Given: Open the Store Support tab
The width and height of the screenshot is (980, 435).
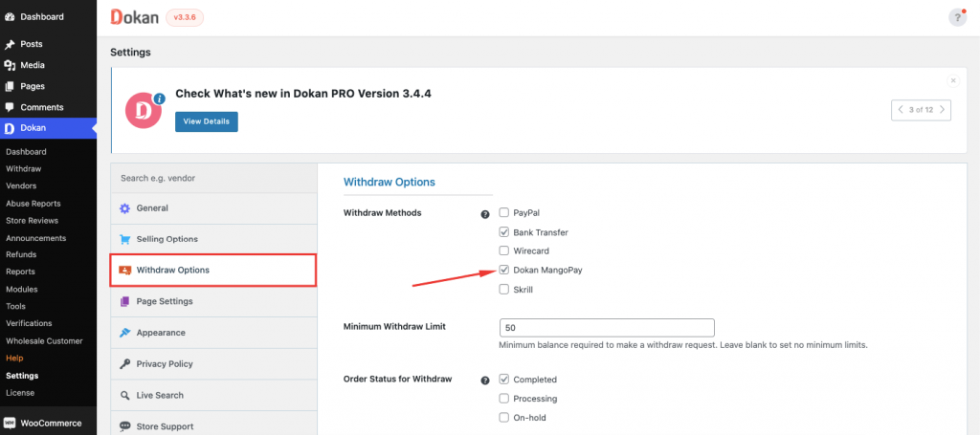Looking at the screenshot, I should click(x=213, y=425).
